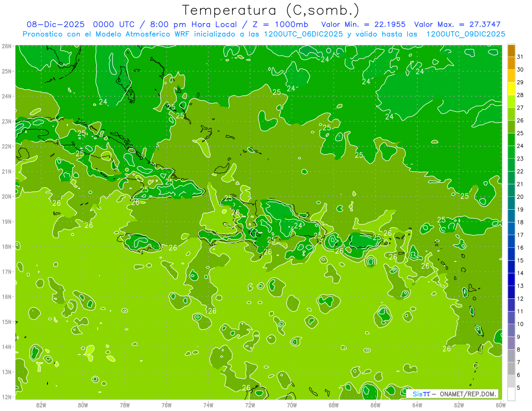Click the 25N latitude label

6,71
